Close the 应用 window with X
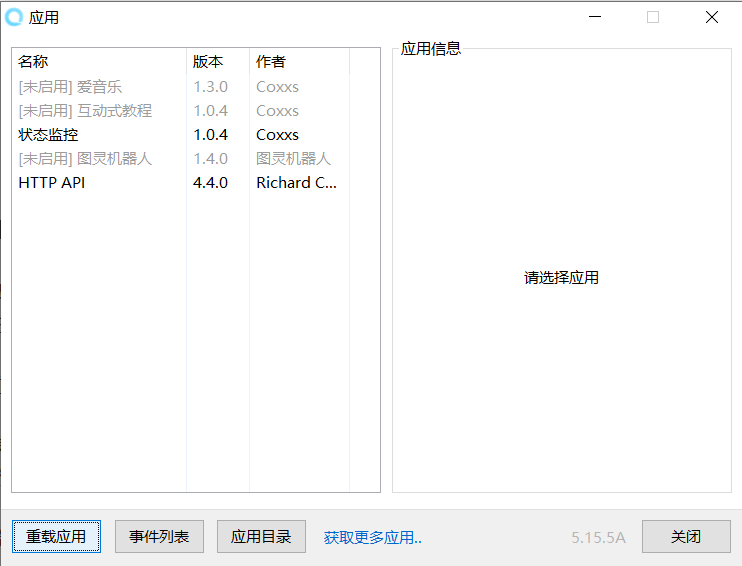 click(x=712, y=17)
